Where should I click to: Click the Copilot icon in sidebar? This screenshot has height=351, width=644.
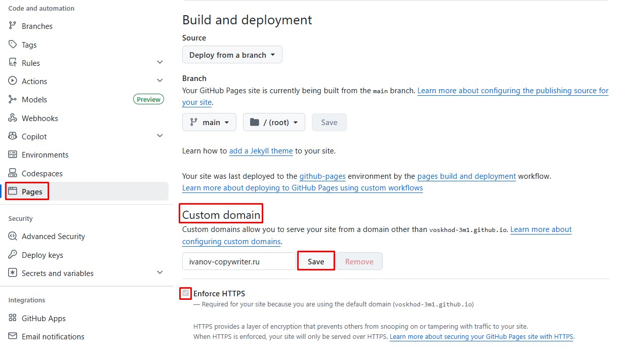(x=13, y=136)
